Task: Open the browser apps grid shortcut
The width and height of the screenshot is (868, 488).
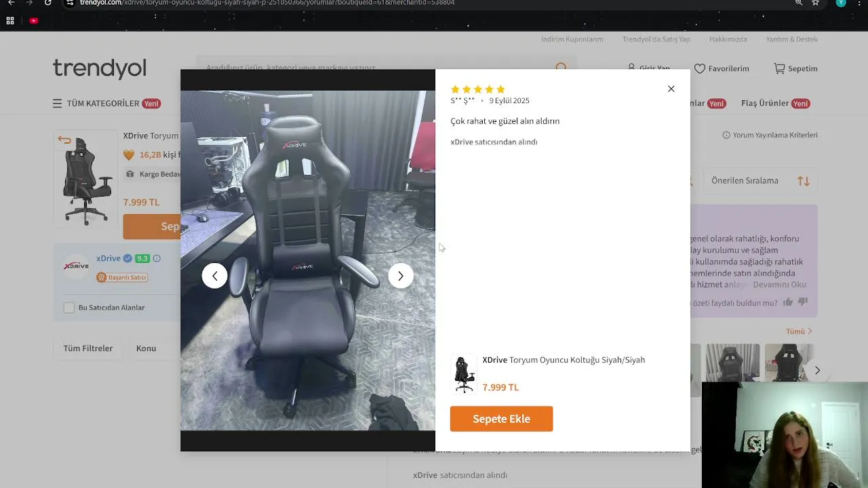Action: click(10, 21)
